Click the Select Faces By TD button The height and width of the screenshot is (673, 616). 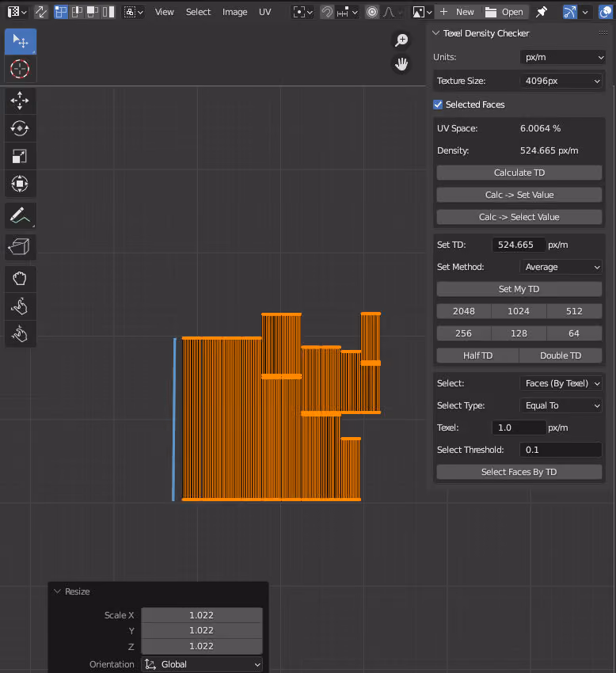pos(519,472)
